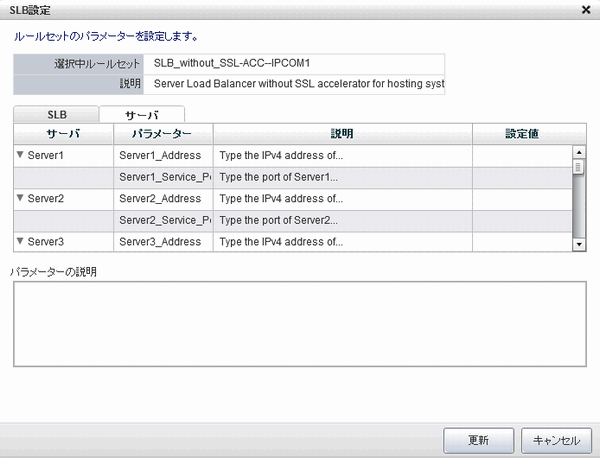This screenshot has width=600, height=458.
Task: Click the SLB_without_SSL-ACC--IPCOM1 ruleset name
Action: click(x=232, y=63)
